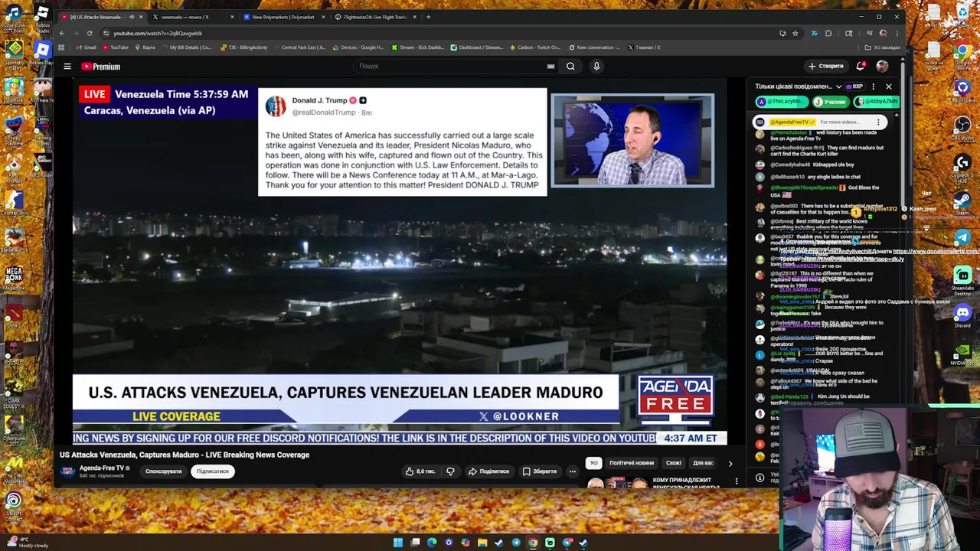Open Central Park East bookmark
This screenshot has width=980, height=551.
pyautogui.click(x=299, y=47)
